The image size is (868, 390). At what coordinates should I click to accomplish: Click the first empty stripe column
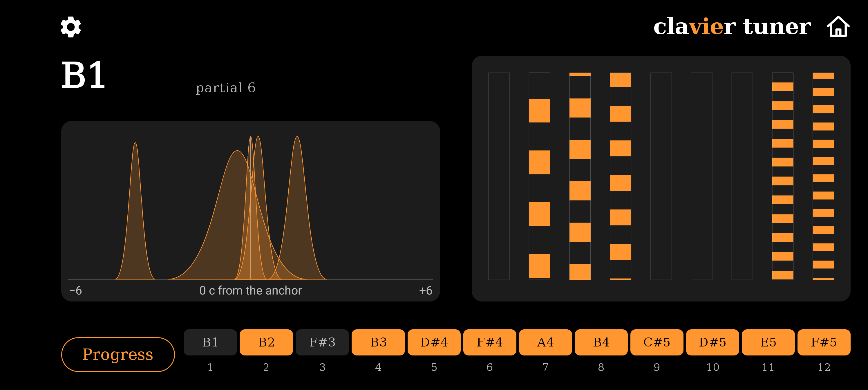[499, 176]
